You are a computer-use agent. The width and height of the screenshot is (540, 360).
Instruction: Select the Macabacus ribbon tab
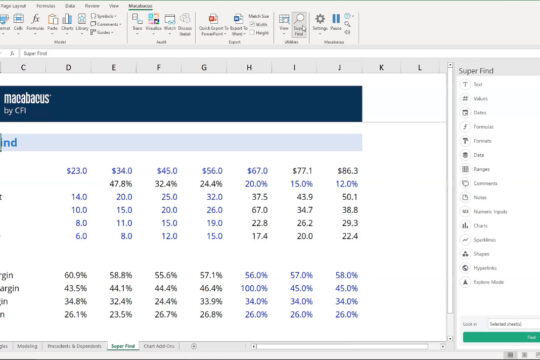(x=140, y=6)
